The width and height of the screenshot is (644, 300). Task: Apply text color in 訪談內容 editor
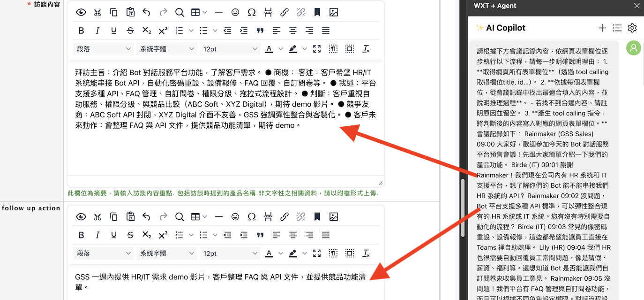point(269,49)
